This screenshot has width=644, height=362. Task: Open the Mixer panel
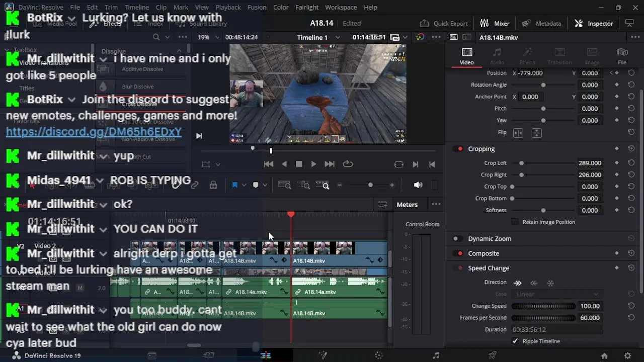(x=495, y=23)
